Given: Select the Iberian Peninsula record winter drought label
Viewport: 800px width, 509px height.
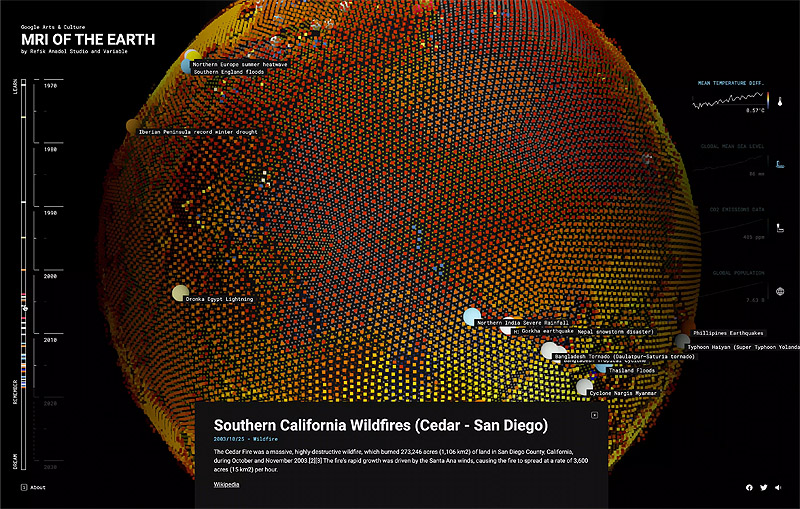Looking at the screenshot, I should pos(197,131).
